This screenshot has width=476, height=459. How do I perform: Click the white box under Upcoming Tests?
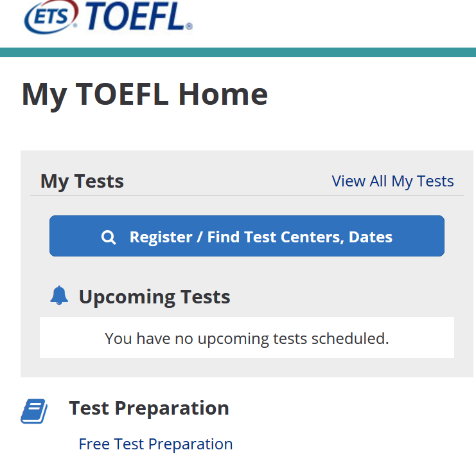click(247, 337)
